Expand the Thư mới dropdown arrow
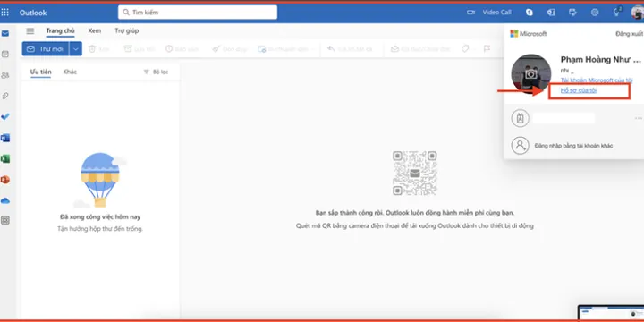The width and height of the screenshot is (644, 322). click(75, 49)
